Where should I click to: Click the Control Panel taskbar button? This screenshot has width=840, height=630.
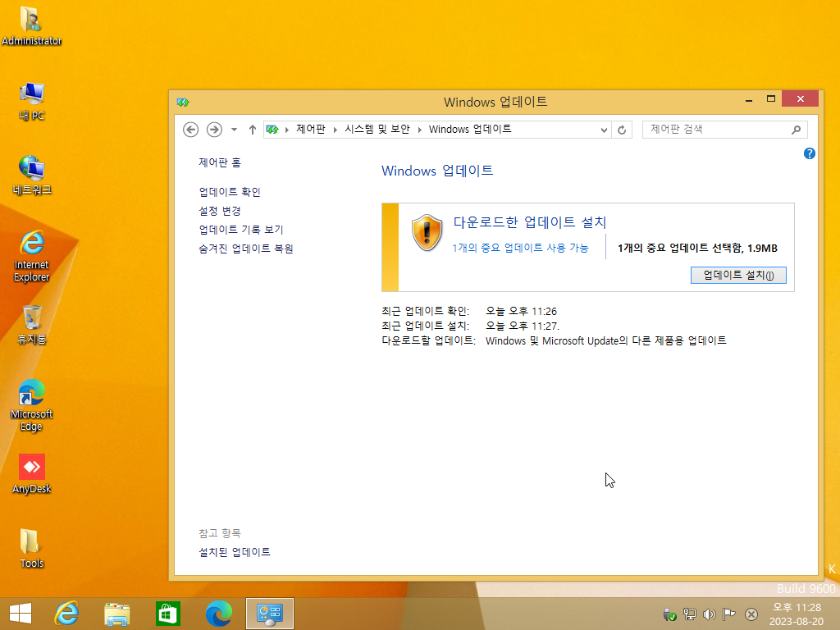[x=269, y=614]
